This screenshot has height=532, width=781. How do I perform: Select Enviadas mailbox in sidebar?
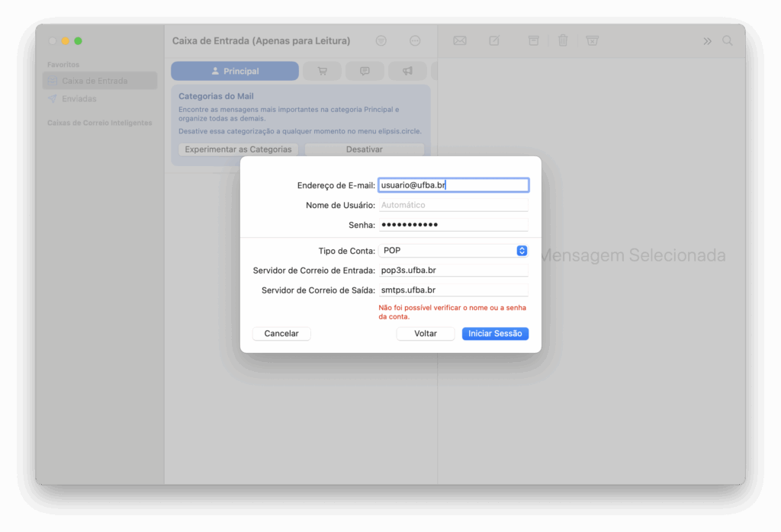[x=79, y=99]
